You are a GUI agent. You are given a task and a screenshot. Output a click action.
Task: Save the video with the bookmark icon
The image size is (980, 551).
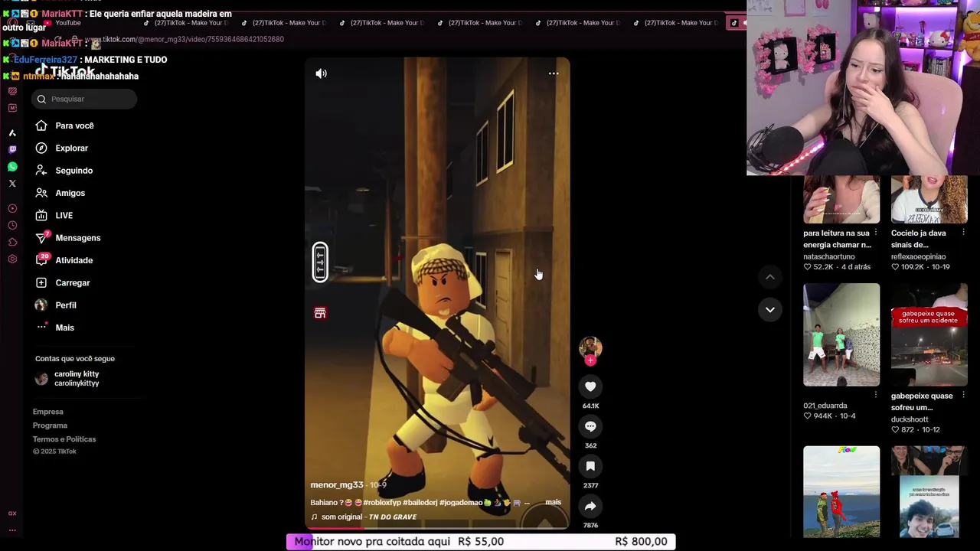590,466
